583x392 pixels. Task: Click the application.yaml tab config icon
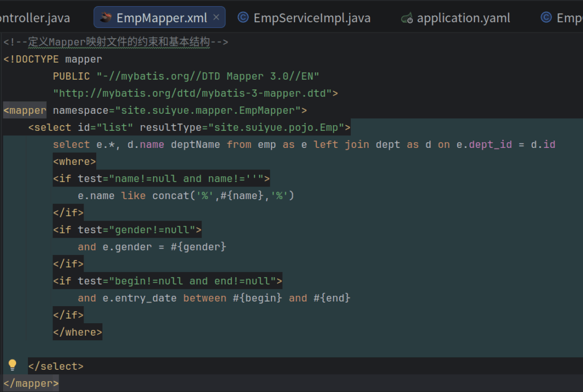pos(407,18)
